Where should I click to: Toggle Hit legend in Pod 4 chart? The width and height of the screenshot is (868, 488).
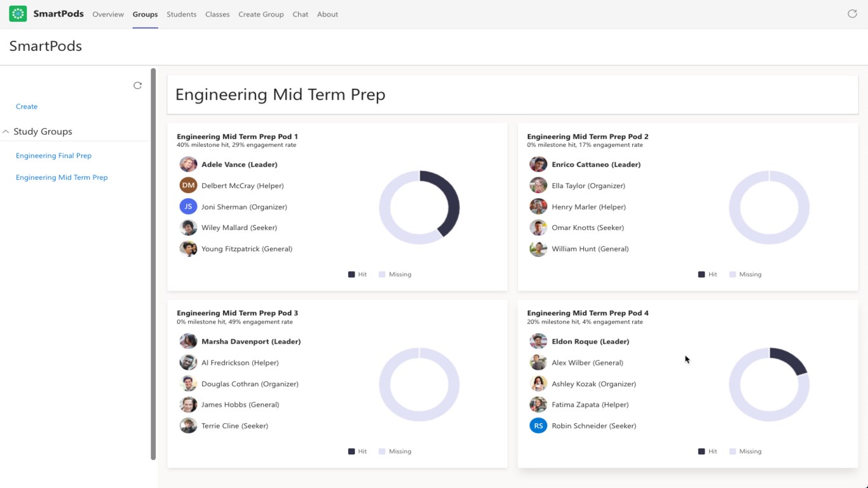coord(707,451)
